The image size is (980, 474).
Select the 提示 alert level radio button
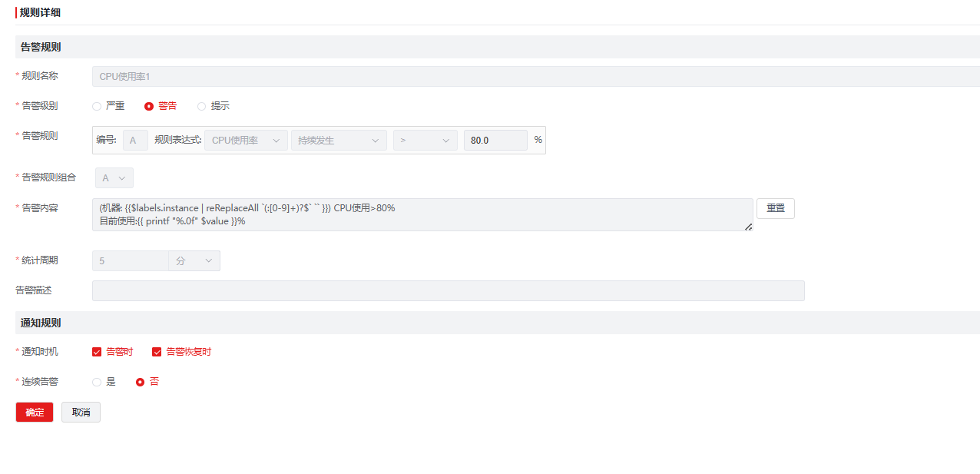(x=202, y=106)
